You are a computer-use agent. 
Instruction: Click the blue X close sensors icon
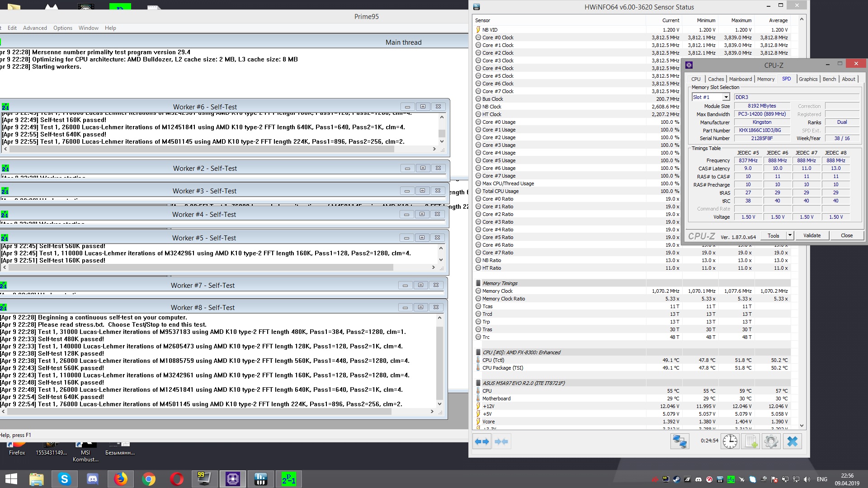pyautogui.click(x=792, y=441)
